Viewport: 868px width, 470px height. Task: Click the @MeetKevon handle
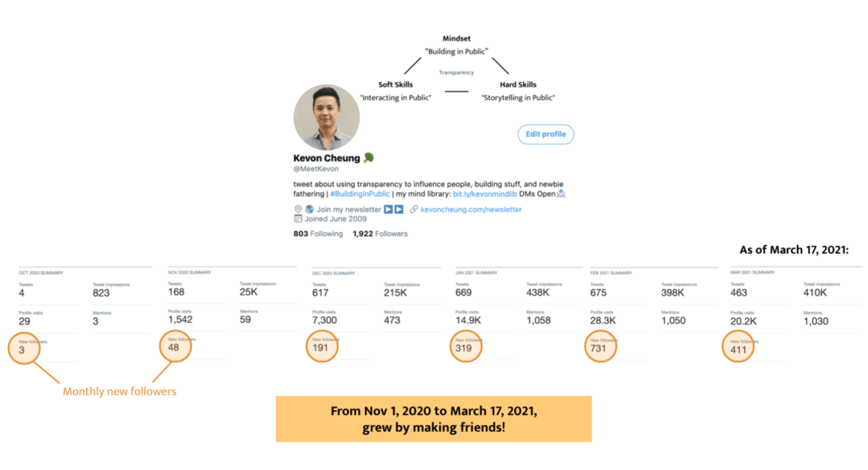point(316,169)
